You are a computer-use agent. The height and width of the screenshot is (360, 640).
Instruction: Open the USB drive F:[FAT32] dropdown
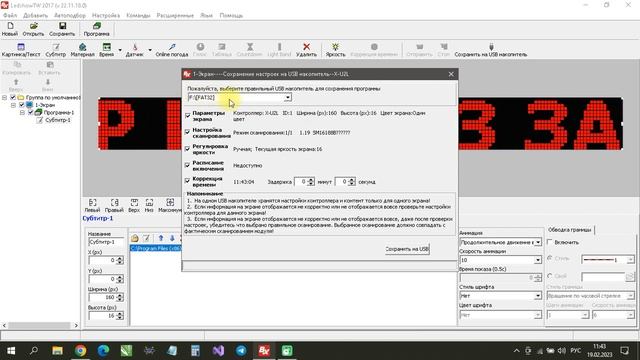click(288, 98)
